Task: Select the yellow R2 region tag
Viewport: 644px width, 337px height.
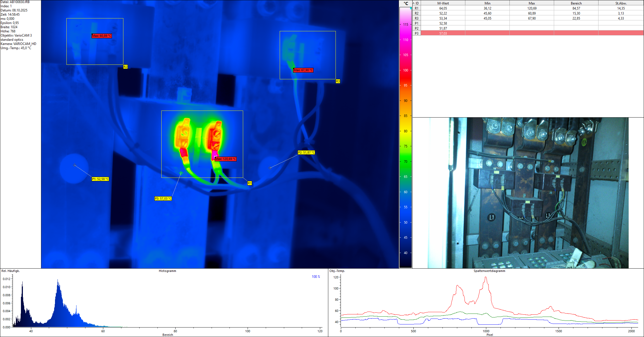Action: point(125,67)
